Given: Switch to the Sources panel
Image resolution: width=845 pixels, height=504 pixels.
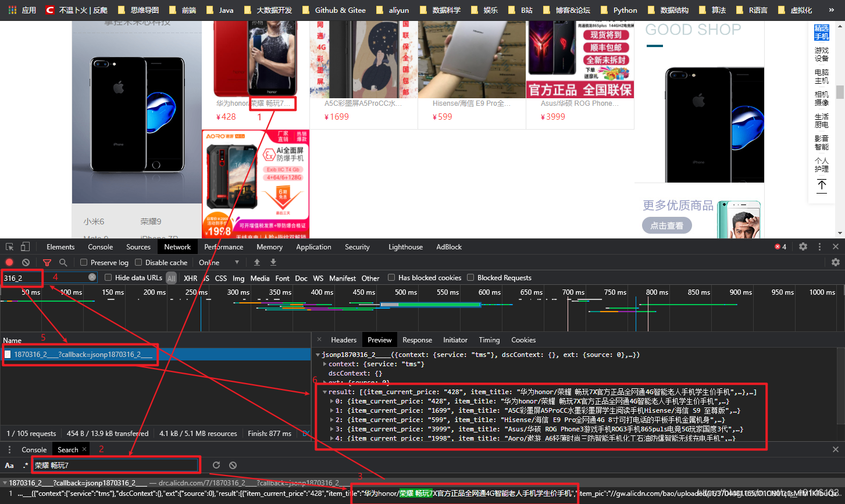Looking at the screenshot, I should tap(138, 246).
